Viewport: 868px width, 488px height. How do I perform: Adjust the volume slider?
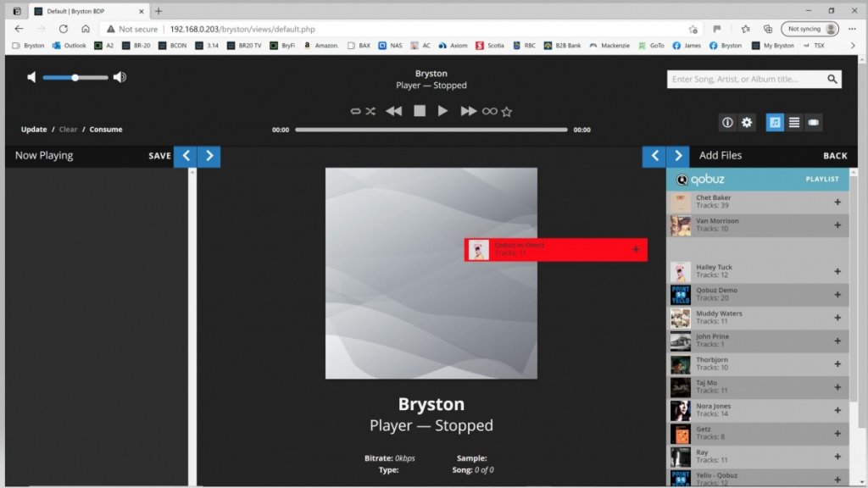[x=75, y=77]
